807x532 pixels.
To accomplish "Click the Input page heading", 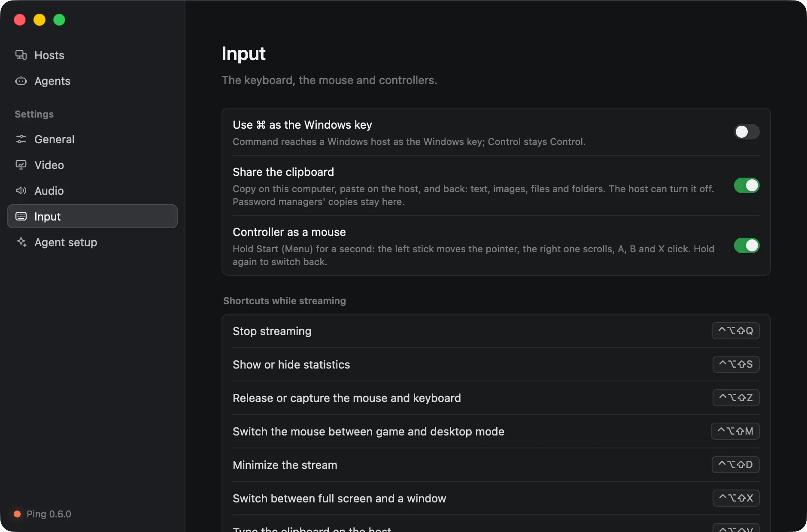I will (x=243, y=54).
